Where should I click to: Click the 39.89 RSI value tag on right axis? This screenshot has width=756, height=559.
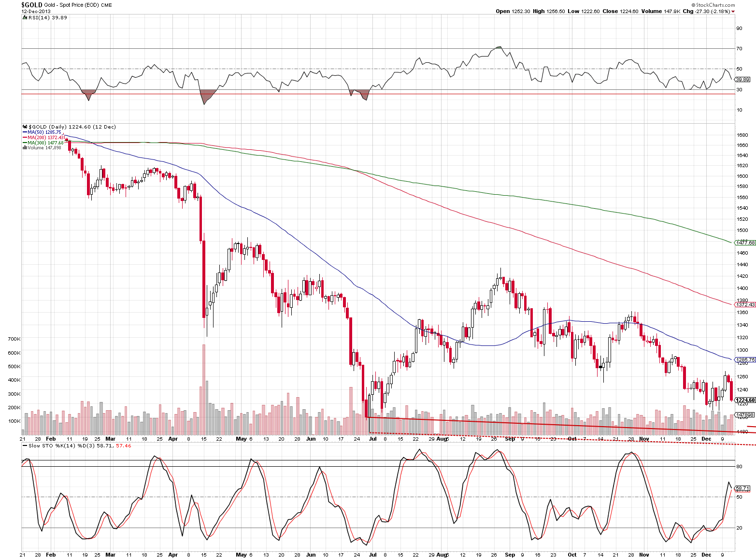[x=742, y=79]
